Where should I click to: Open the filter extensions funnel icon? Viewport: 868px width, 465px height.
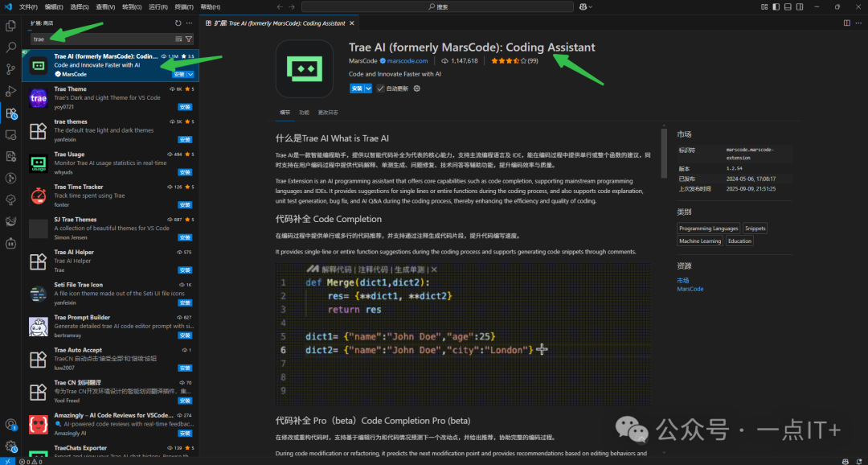coord(189,39)
